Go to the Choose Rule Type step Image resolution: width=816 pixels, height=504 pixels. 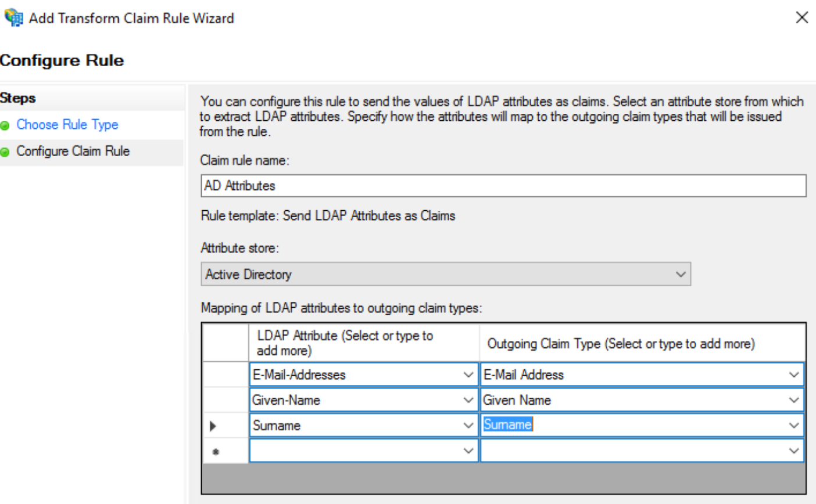pyautogui.click(x=67, y=124)
